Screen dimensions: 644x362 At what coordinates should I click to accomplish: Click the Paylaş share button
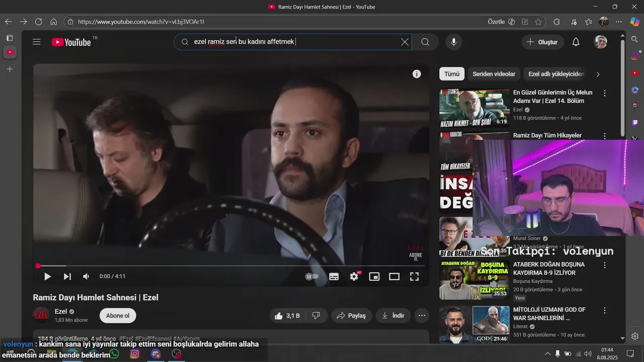pyautogui.click(x=351, y=316)
